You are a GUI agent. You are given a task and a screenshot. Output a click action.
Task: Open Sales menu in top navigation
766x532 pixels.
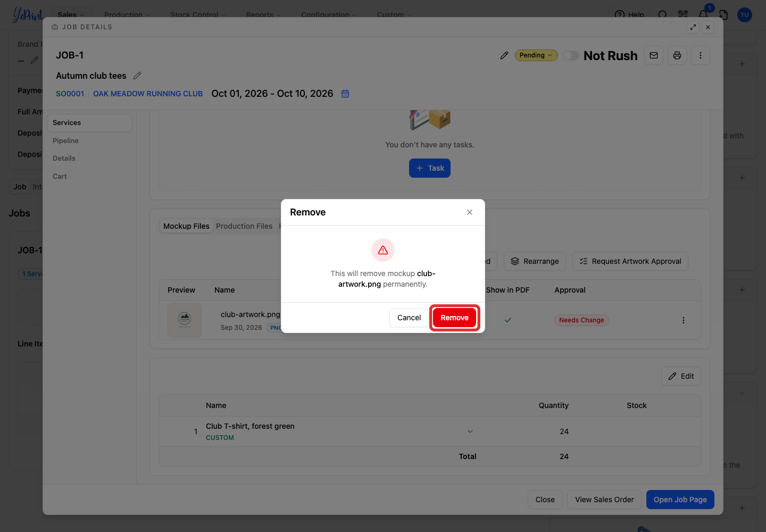coord(71,14)
